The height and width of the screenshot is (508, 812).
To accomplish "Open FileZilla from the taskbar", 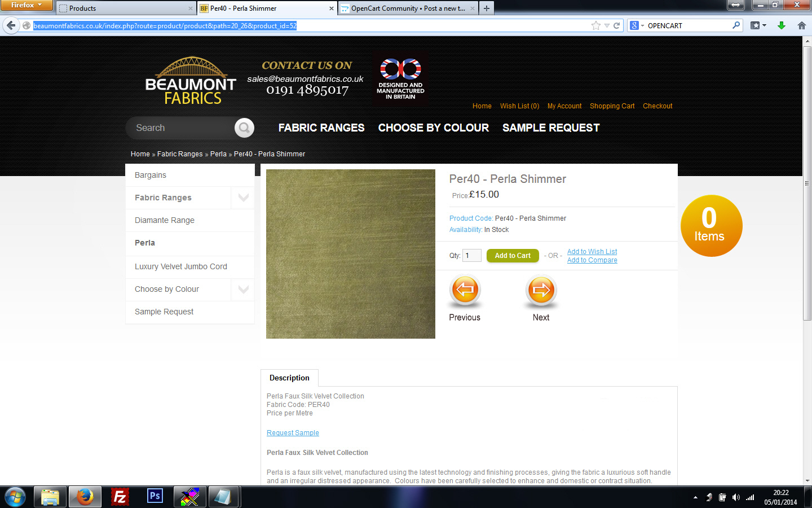I will click(120, 497).
